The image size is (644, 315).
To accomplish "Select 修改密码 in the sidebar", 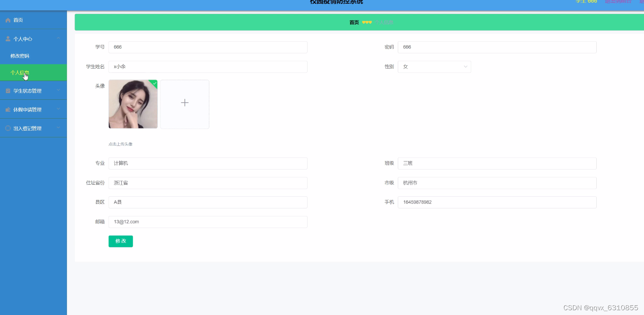I will pos(33,56).
